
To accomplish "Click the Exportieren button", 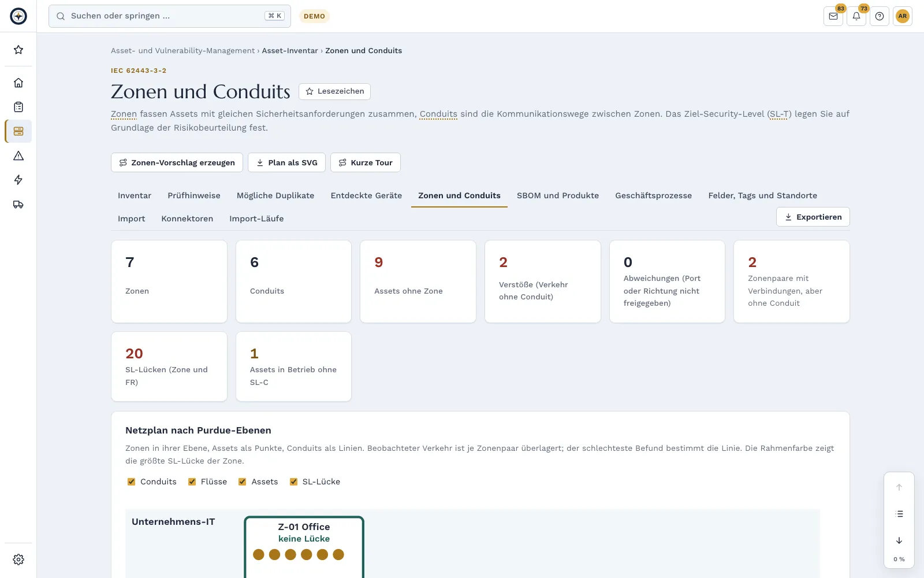I will (x=813, y=217).
